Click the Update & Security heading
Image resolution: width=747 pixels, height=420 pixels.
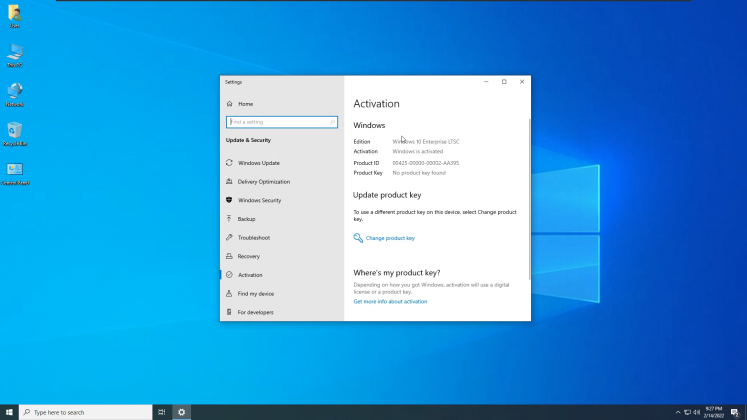point(248,140)
